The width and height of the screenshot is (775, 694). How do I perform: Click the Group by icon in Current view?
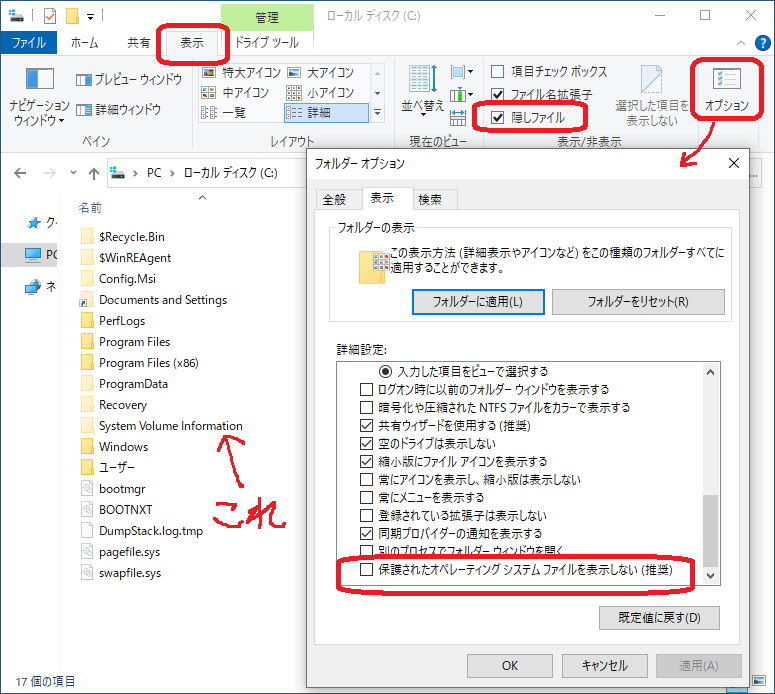462,72
